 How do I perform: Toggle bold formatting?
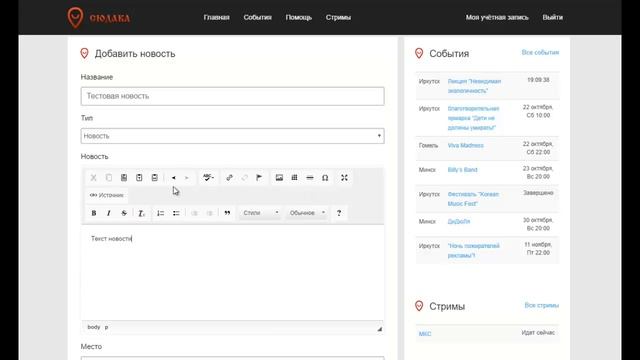pyautogui.click(x=94, y=213)
